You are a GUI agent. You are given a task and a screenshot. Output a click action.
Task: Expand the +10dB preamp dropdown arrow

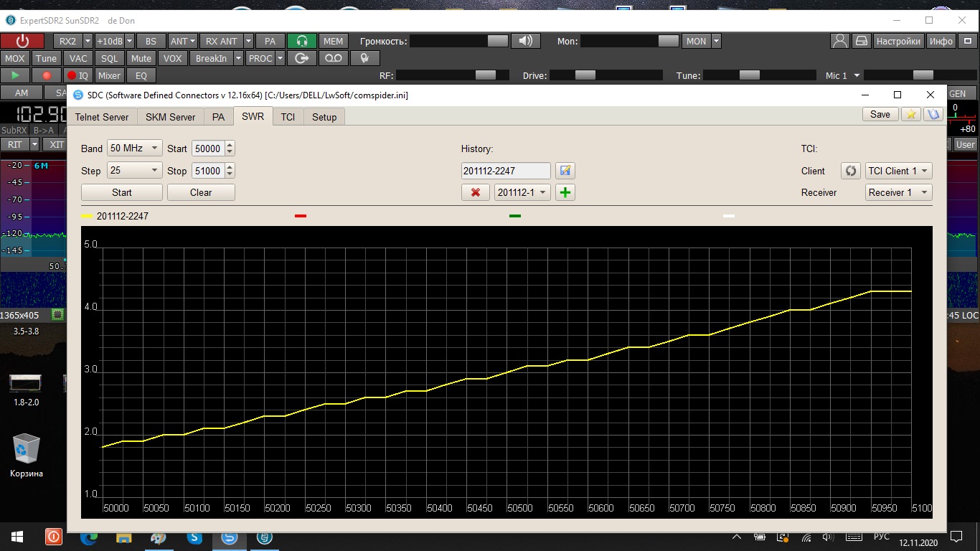tap(129, 41)
